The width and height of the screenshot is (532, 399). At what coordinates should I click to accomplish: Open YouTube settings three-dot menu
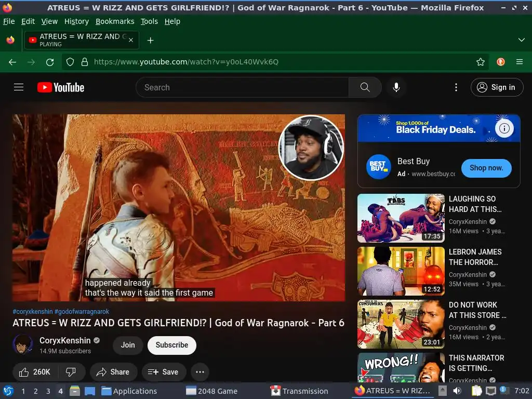tap(456, 87)
